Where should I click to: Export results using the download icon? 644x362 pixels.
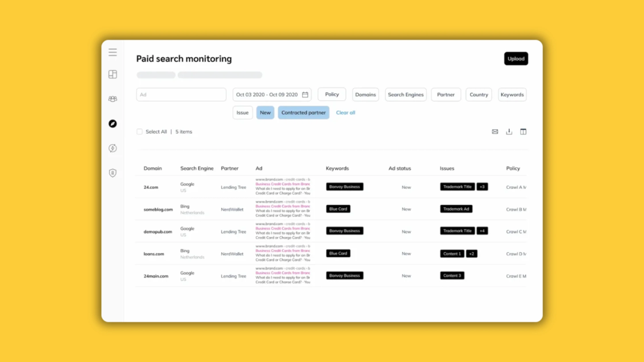coord(509,132)
